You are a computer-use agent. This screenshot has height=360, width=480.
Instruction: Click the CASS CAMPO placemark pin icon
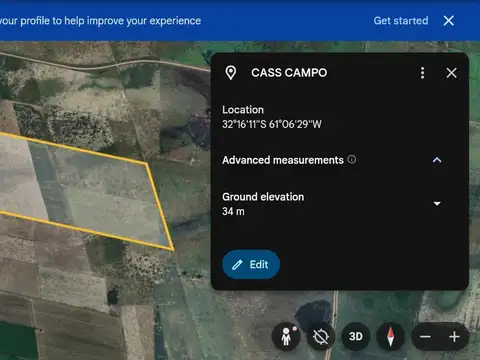[231, 73]
